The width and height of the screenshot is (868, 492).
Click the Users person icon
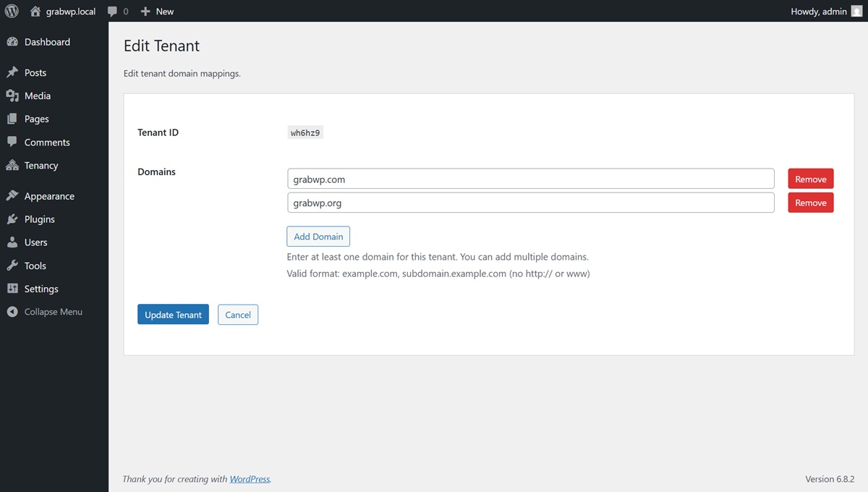(12, 242)
